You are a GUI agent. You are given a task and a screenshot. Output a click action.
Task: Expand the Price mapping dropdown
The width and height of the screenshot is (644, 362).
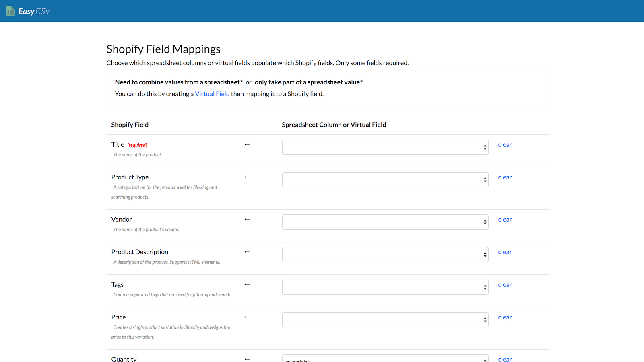[x=385, y=320]
